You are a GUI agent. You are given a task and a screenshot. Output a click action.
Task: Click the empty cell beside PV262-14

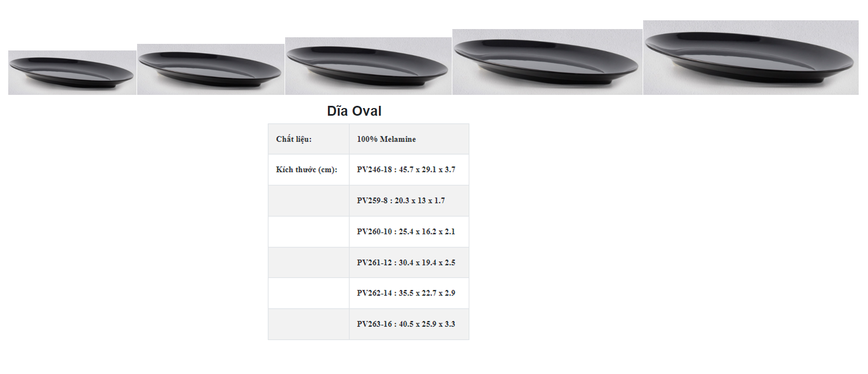tap(309, 293)
